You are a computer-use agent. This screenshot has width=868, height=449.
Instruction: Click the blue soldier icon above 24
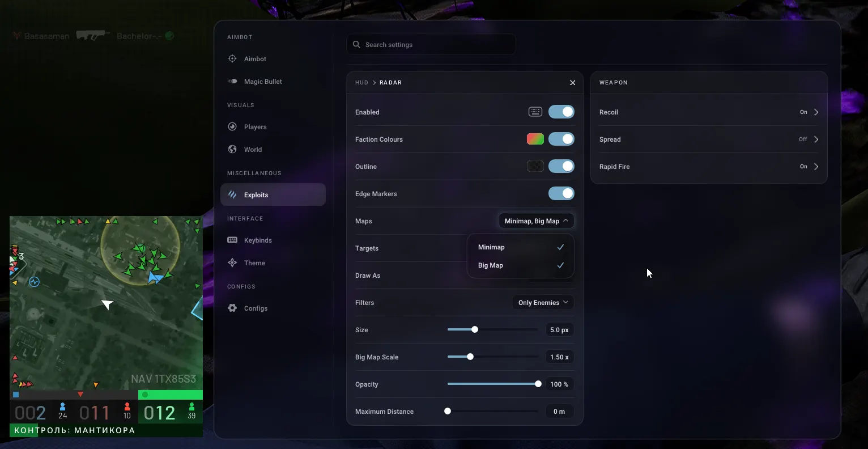click(x=62, y=406)
